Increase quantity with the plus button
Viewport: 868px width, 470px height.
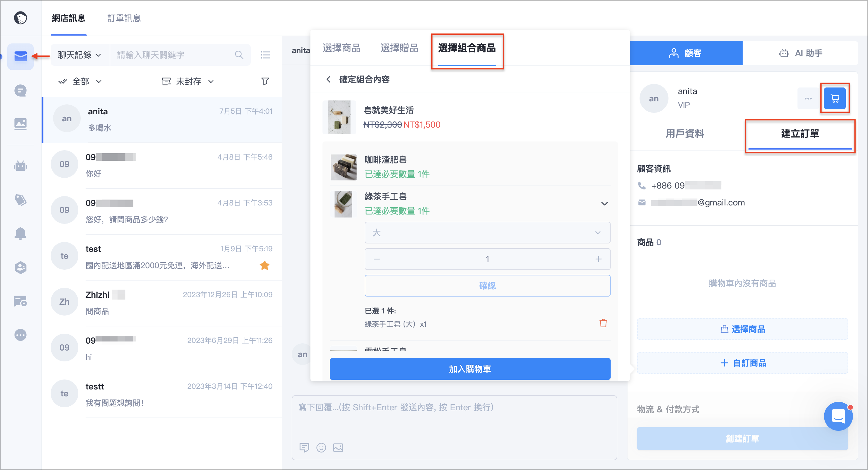point(598,259)
